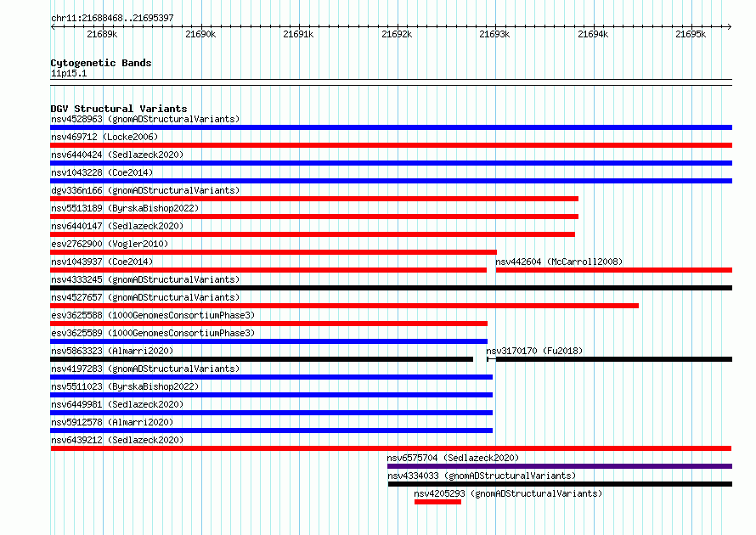This screenshot has height=535, width=756.
Task: Open the nsv5863323 (Almarri2020) label
Action: coord(112,351)
